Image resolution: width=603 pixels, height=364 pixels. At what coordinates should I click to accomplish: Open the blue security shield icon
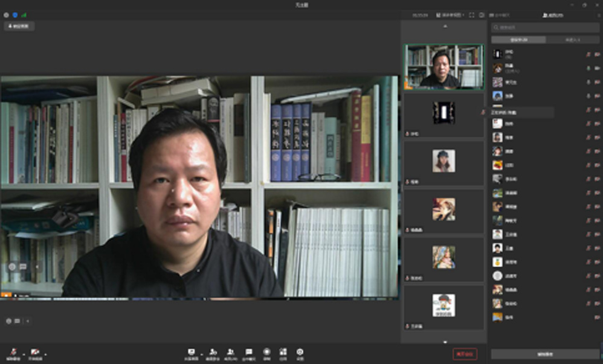click(x=15, y=14)
